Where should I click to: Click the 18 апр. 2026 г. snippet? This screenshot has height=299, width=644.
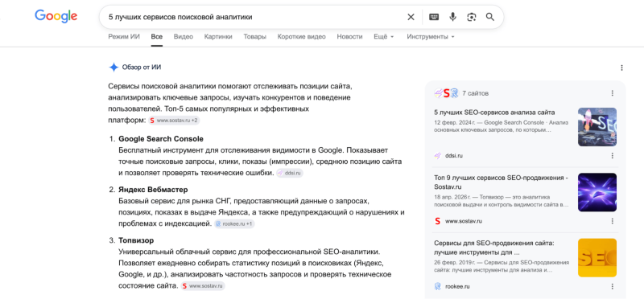point(501,201)
